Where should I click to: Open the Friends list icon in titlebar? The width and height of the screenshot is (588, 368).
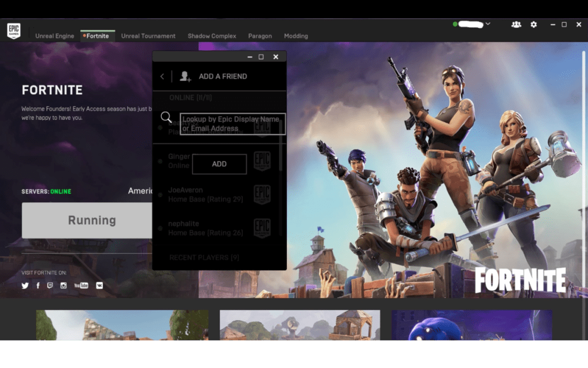point(516,24)
